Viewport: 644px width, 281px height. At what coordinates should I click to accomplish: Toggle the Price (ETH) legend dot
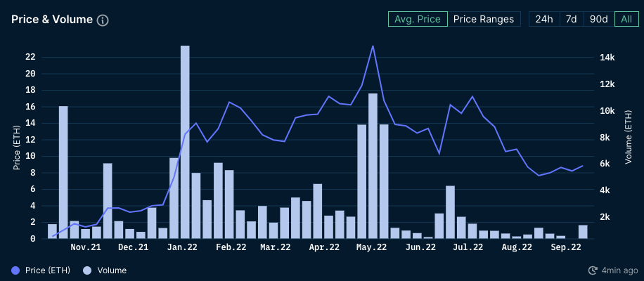16,270
